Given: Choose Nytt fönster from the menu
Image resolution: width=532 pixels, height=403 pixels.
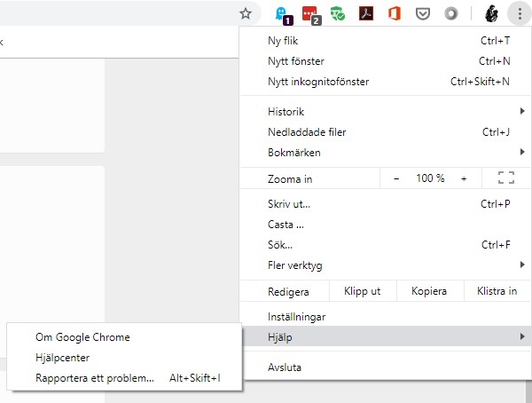Looking at the screenshot, I should click(386, 61).
